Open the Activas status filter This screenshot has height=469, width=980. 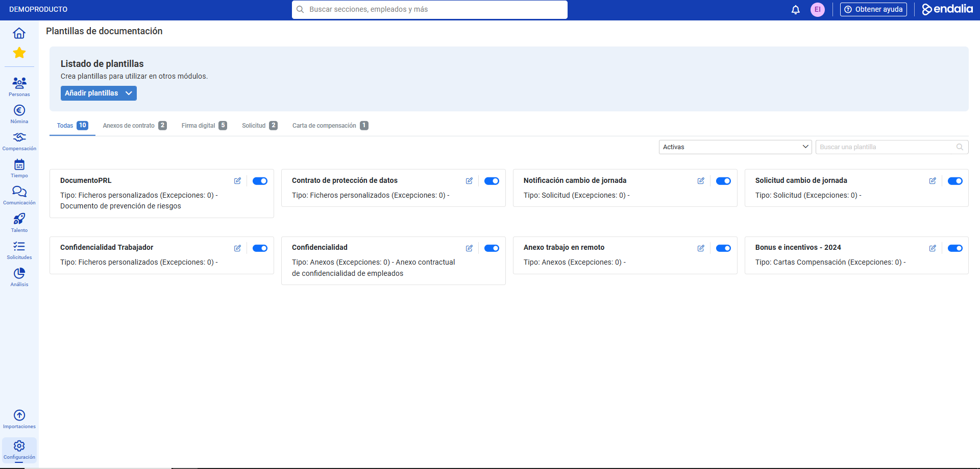735,147
